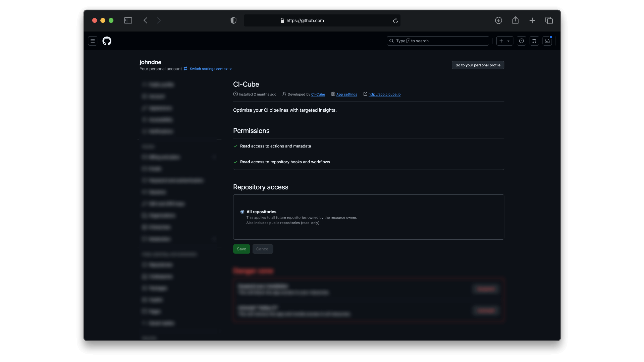Follow the http://app.cicube.io link
This screenshot has height=362, width=644.
[384, 95]
